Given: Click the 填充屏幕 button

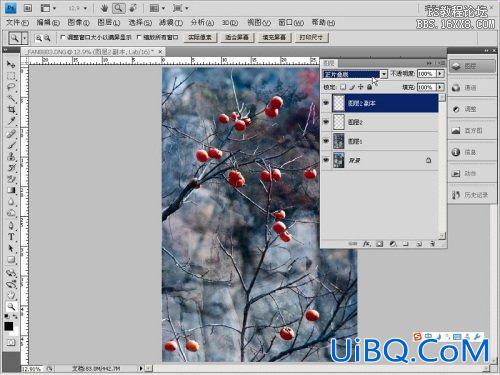Looking at the screenshot, I should point(274,37).
